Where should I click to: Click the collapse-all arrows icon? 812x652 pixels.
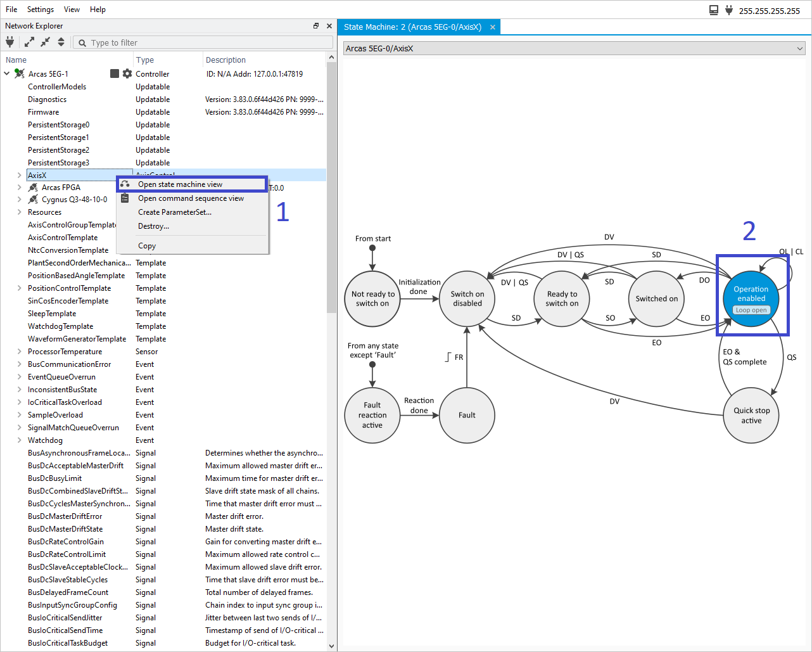pyautogui.click(x=44, y=41)
